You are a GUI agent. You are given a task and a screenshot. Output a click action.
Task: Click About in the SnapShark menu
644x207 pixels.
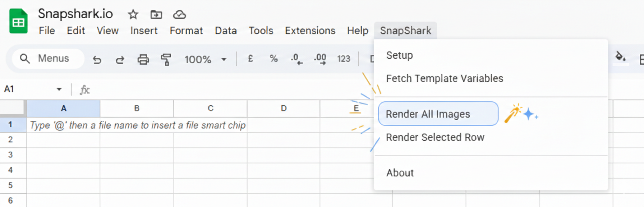[400, 172]
